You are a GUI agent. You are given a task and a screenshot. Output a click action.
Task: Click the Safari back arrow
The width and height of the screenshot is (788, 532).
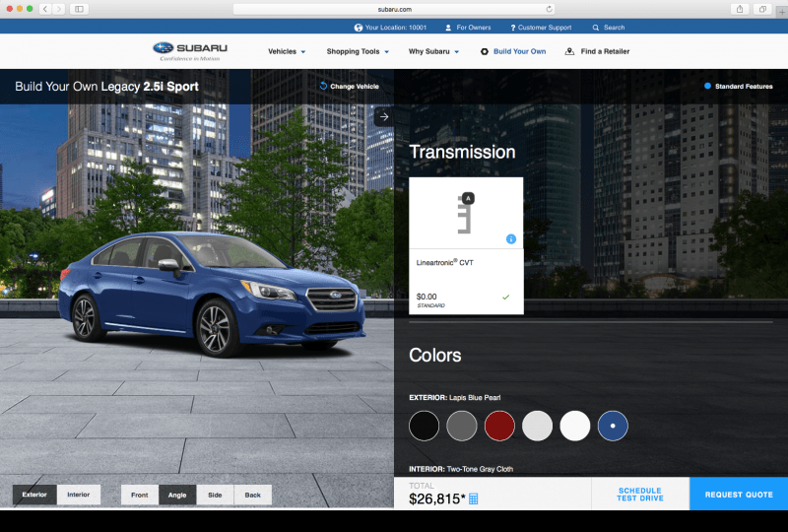click(45, 9)
